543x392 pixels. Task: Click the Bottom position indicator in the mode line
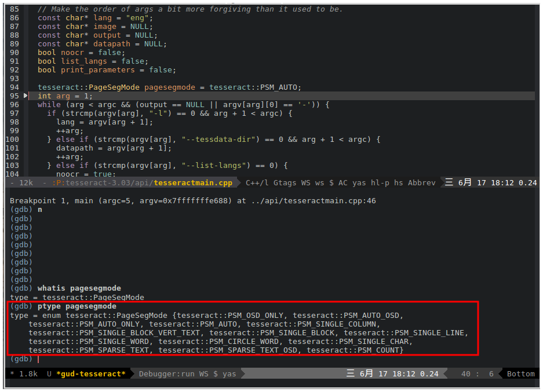point(521,373)
